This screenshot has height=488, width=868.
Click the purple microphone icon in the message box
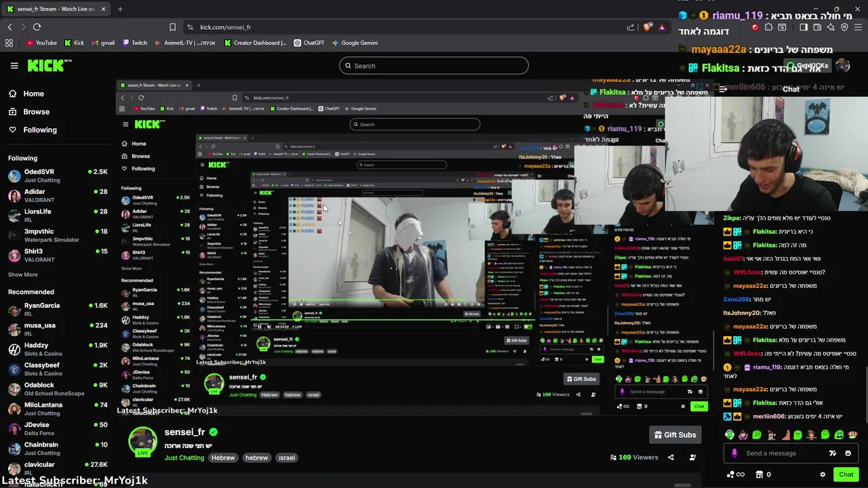tap(734, 453)
